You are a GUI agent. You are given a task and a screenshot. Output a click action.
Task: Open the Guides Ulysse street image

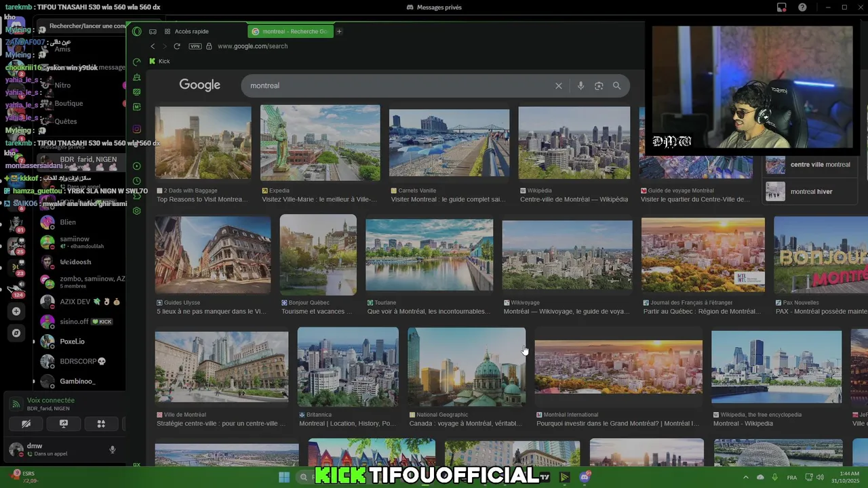click(x=212, y=255)
